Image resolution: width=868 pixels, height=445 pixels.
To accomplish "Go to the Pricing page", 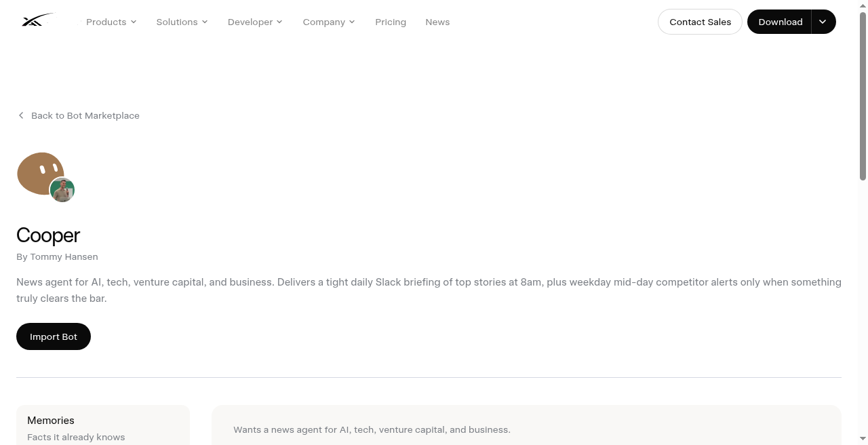I will pyautogui.click(x=391, y=22).
